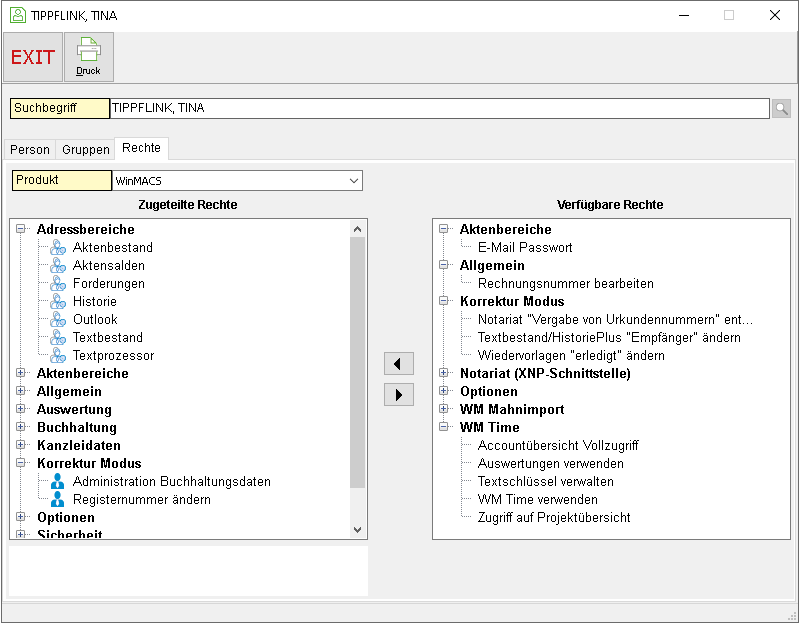Collapse Korrektur Modus in Verfügbare Rechte
Viewport: 800px width, 624px height.
pyautogui.click(x=443, y=301)
